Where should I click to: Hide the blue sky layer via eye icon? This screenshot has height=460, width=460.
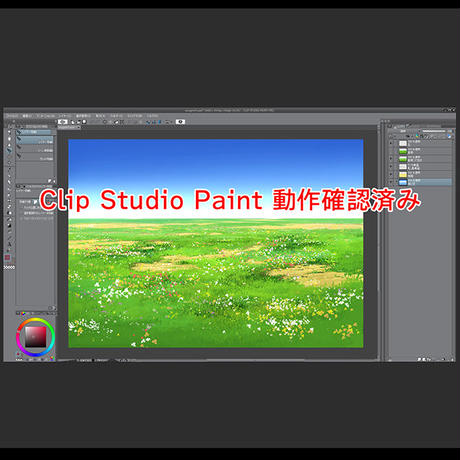click(391, 182)
